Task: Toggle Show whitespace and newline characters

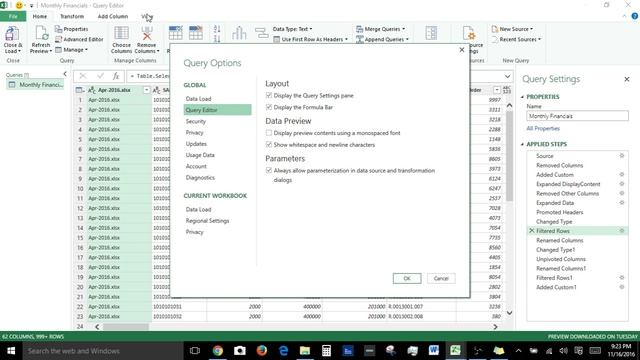Action: (x=269, y=144)
